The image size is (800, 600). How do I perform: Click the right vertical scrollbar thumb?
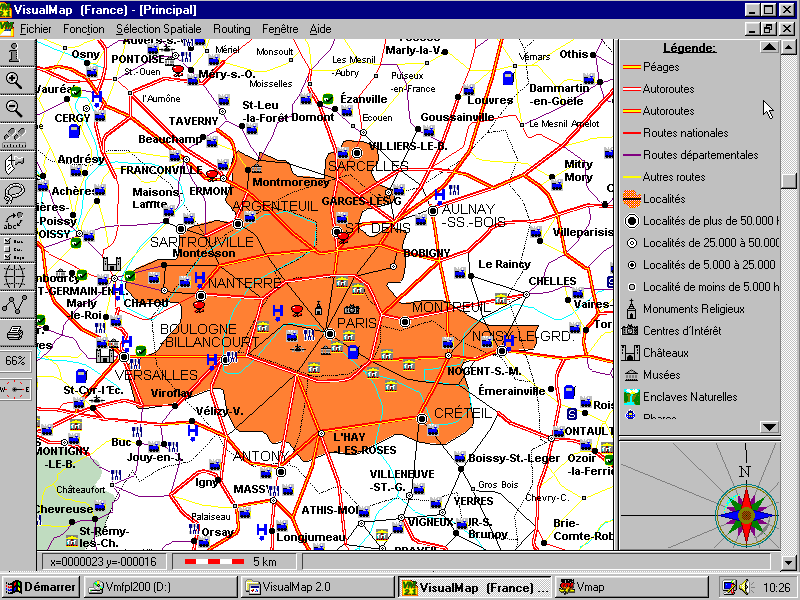[789, 181]
